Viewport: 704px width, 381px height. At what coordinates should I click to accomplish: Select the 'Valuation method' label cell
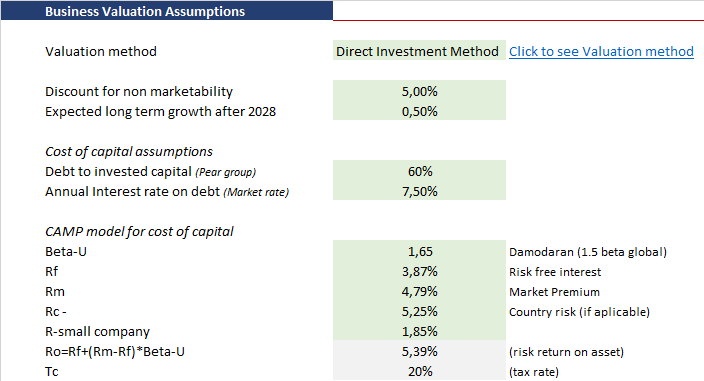click(101, 52)
